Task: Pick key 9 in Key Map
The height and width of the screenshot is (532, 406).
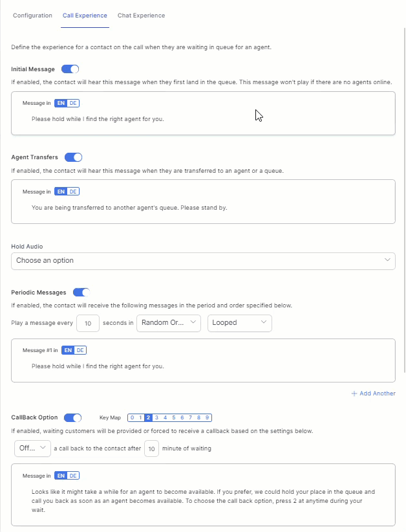Action: (208, 418)
